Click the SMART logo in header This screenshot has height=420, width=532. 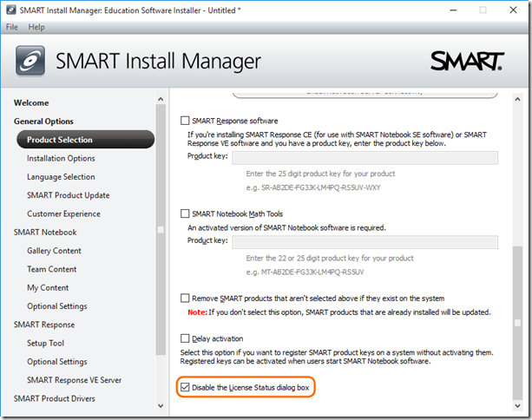tap(467, 61)
